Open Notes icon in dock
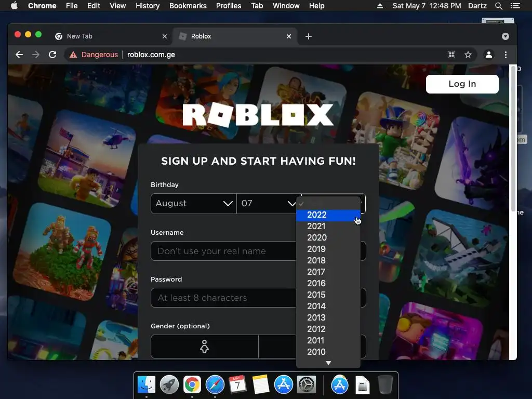The width and height of the screenshot is (532, 399). point(261,385)
